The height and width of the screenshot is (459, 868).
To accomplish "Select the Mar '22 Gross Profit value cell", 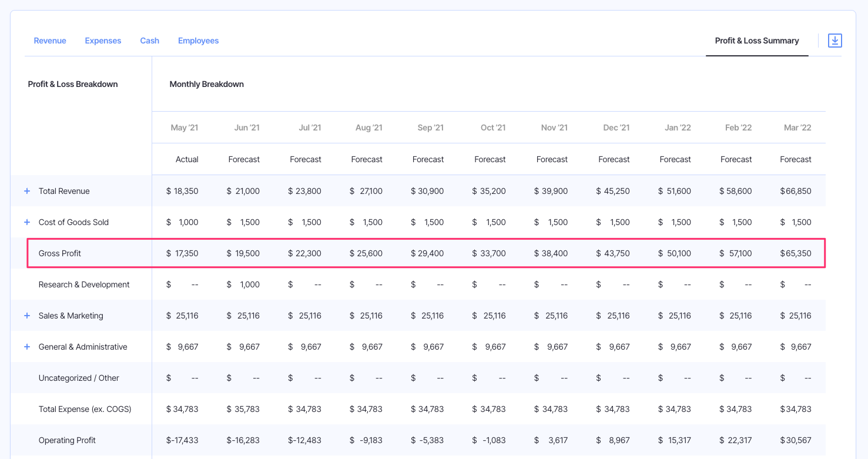I will [796, 253].
